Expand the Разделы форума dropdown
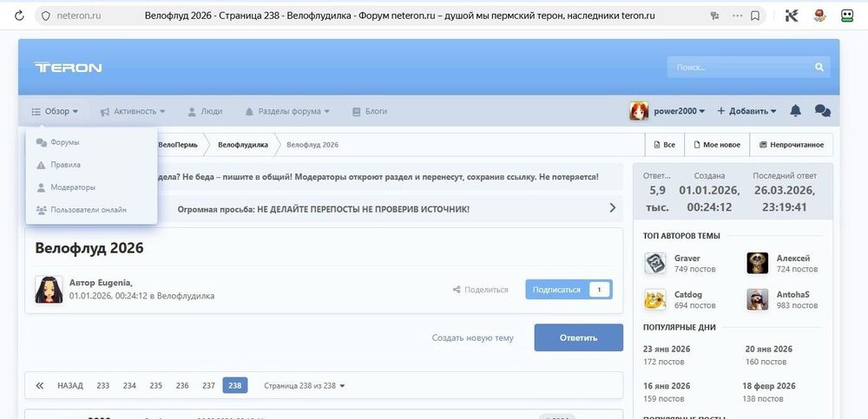Viewport: 868px width, 419px height. [x=287, y=111]
